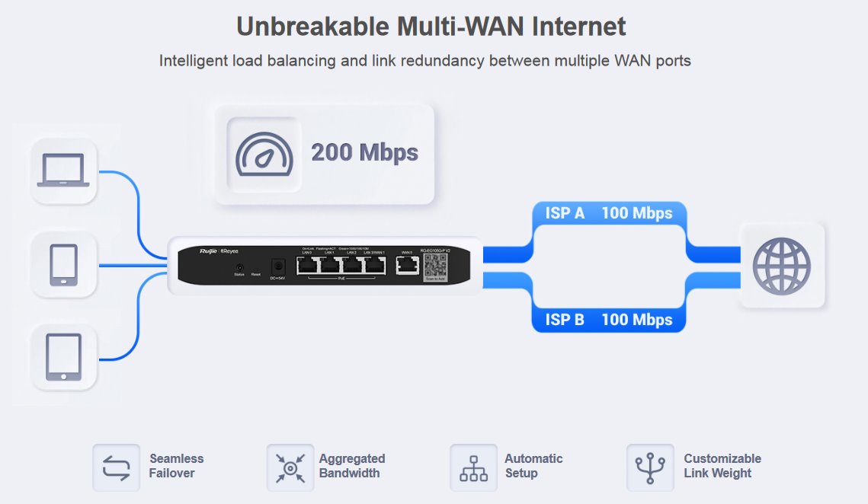
Task: Click the Aggregated Bandwidth label
Action: click(x=351, y=466)
